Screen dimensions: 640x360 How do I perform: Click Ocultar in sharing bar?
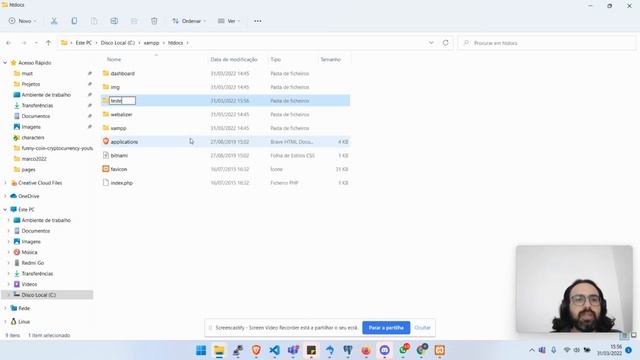[422, 328]
